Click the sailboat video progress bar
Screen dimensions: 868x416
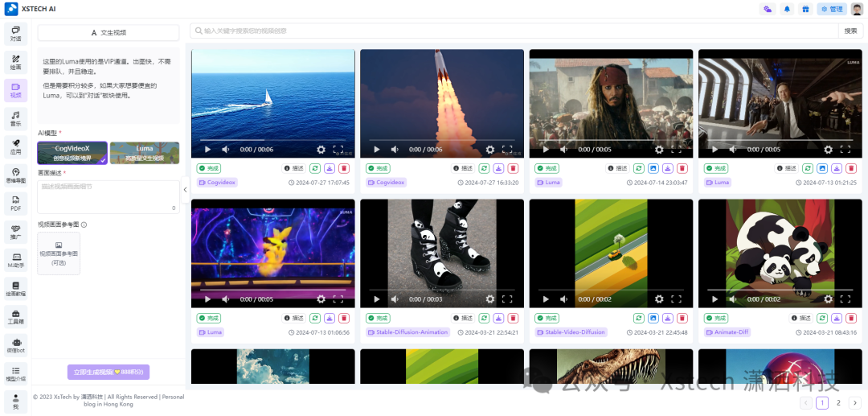[x=273, y=139]
